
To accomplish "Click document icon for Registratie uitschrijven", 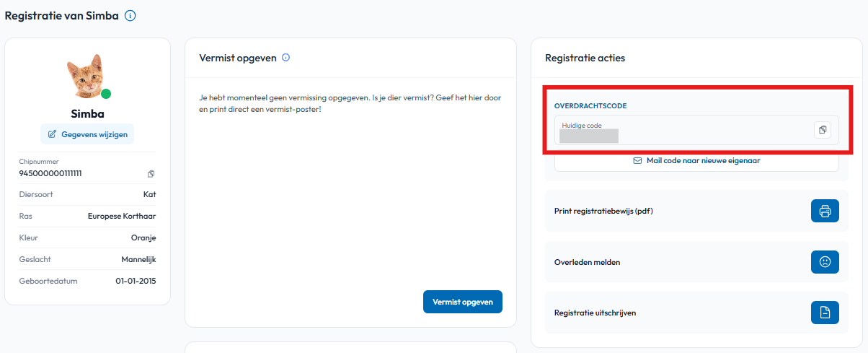I will pos(825,313).
